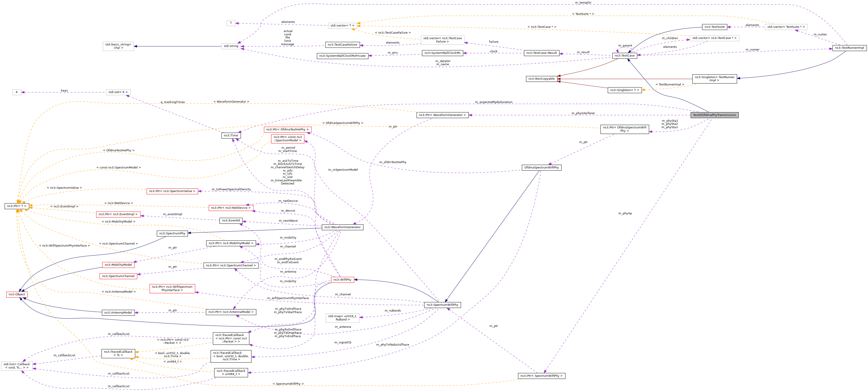The image size is (868, 391).
Task: Click the m_tempDir edge label
Action: tap(583, 3)
